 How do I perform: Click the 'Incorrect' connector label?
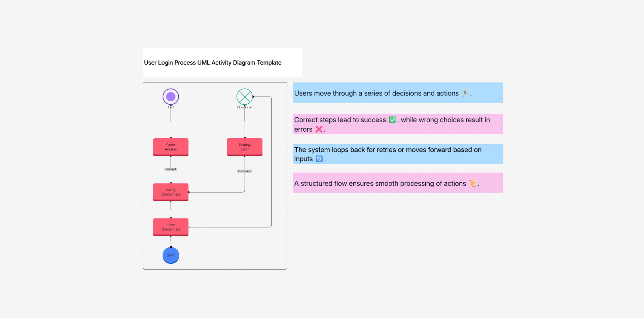click(x=245, y=171)
